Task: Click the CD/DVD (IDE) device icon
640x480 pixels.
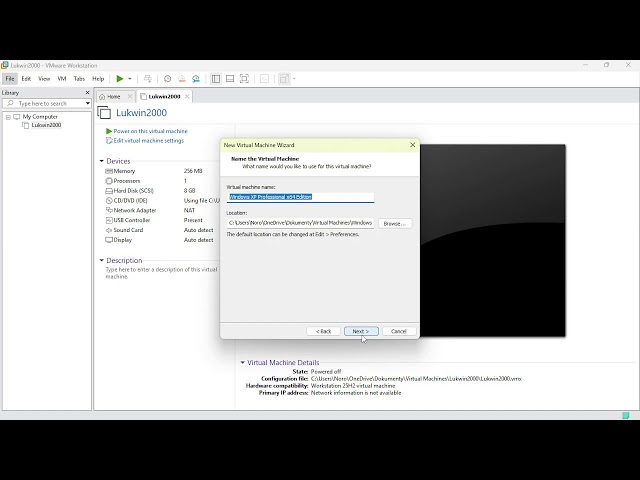Action: pos(109,201)
